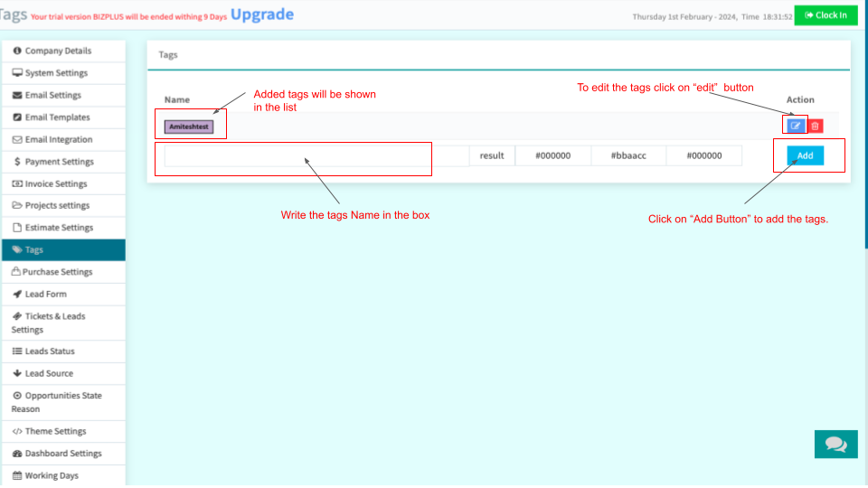This screenshot has height=488, width=868.
Task: Click the #bbaacc color field
Action: pos(628,155)
